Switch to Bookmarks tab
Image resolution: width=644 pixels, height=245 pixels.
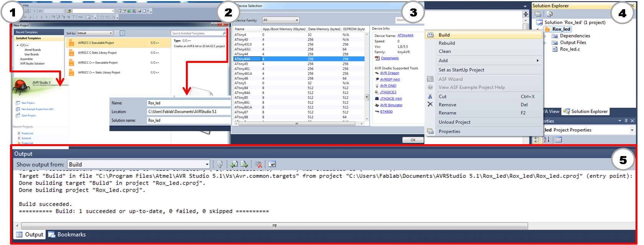click(67, 234)
